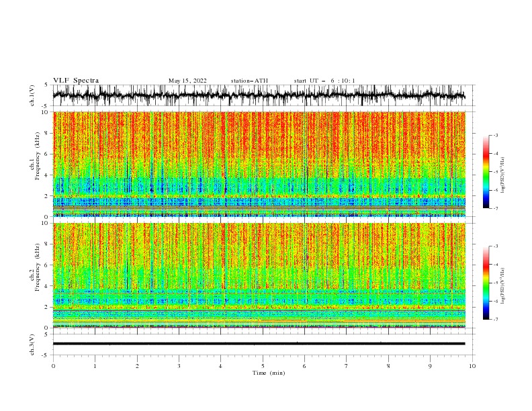Click time axis tick label '10'
The width and height of the screenshot is (532, 411).
click(472, 366)
